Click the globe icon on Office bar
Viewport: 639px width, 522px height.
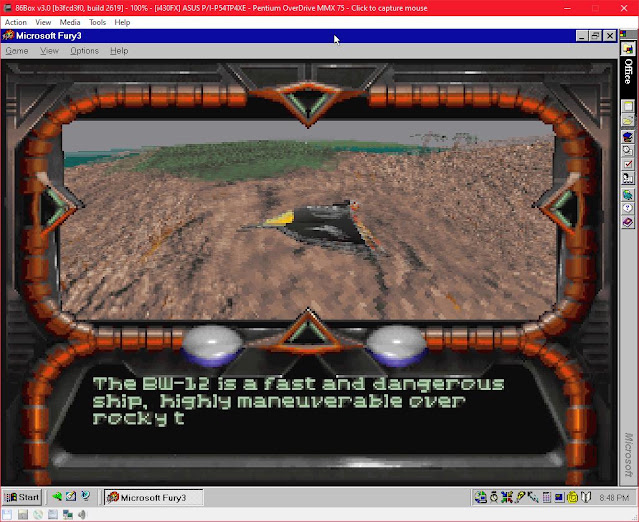(628, 194)
